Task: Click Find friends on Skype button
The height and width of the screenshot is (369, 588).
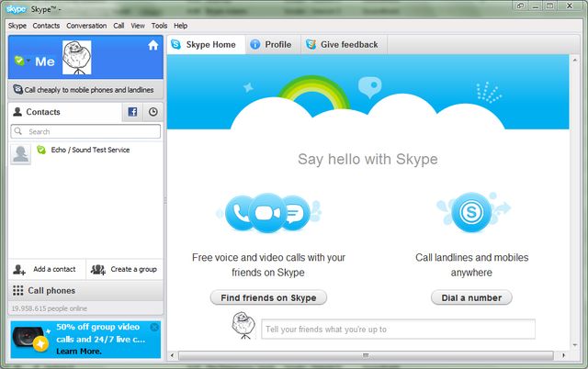Action: coord(268,297)
